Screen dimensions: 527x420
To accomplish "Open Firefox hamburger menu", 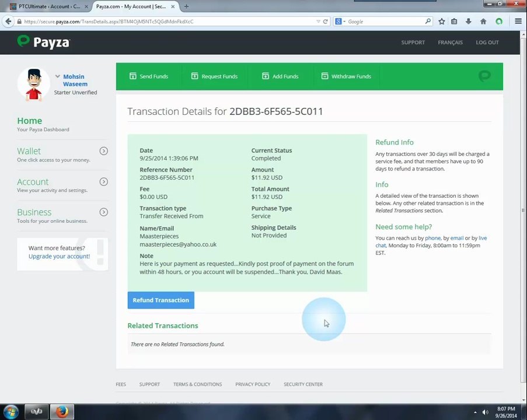I will [x=518, y=22].
